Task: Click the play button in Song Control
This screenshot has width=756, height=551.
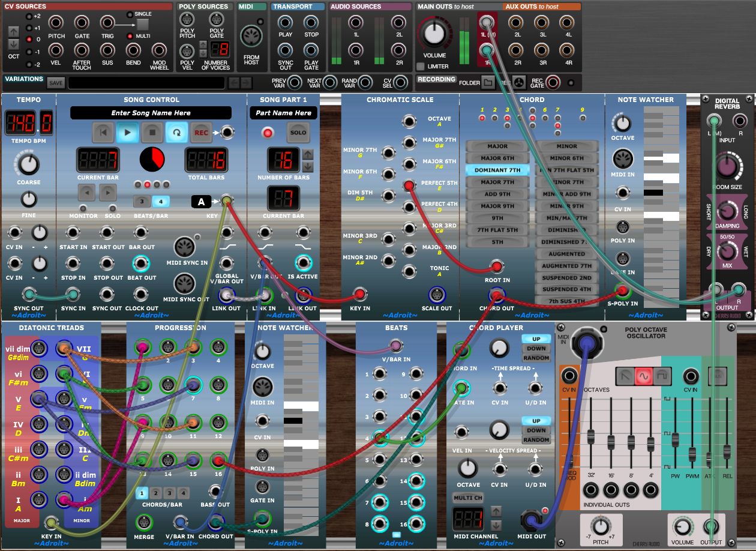Action: coord(128,132)
